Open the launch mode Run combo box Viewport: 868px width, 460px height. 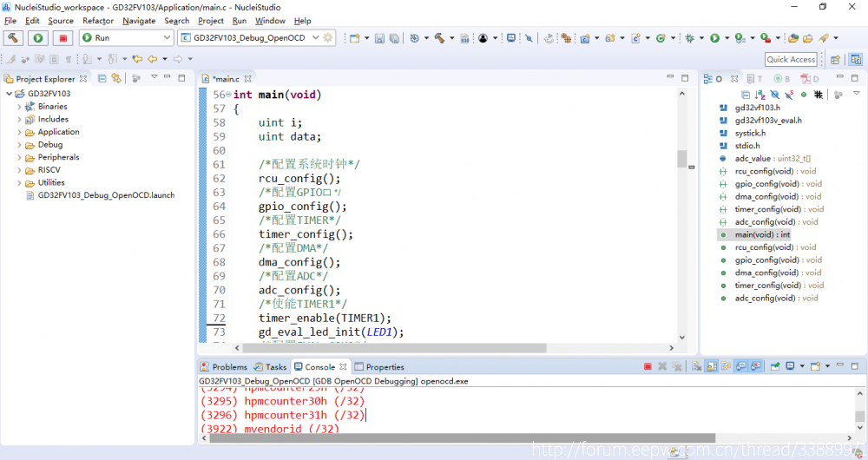point(126,37)
